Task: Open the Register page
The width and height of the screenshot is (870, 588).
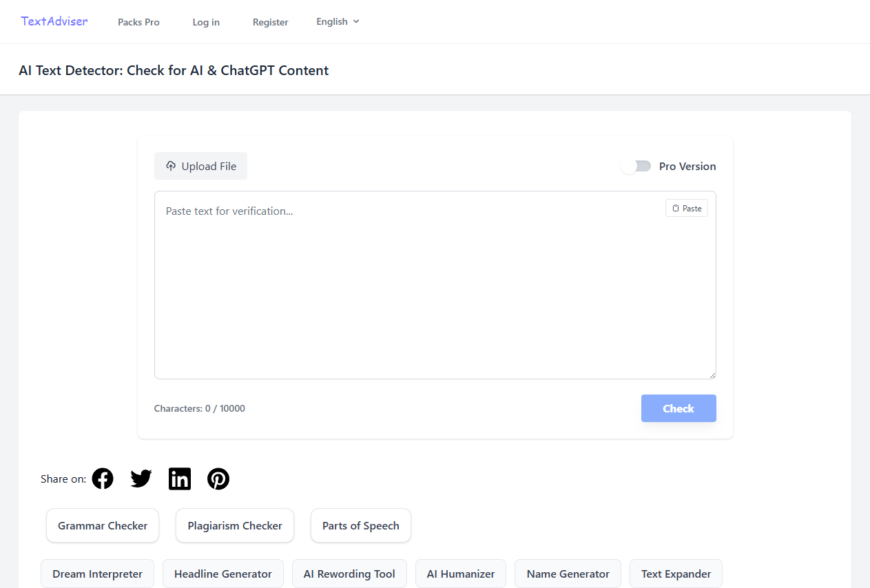Action: pyautogui.click(x=270, y=22)
